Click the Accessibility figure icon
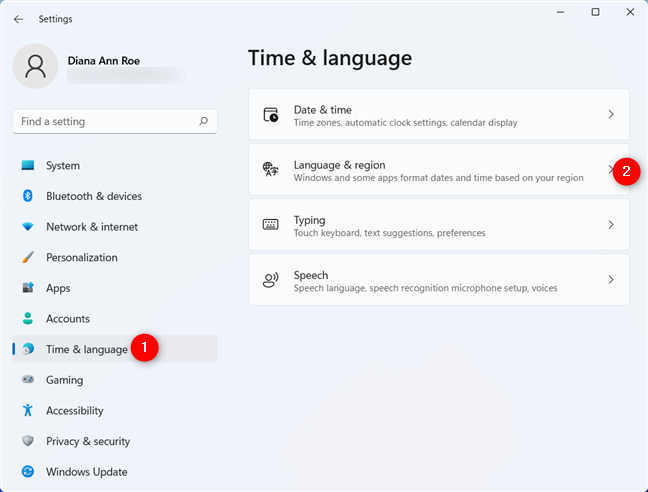 coord(28,410)
